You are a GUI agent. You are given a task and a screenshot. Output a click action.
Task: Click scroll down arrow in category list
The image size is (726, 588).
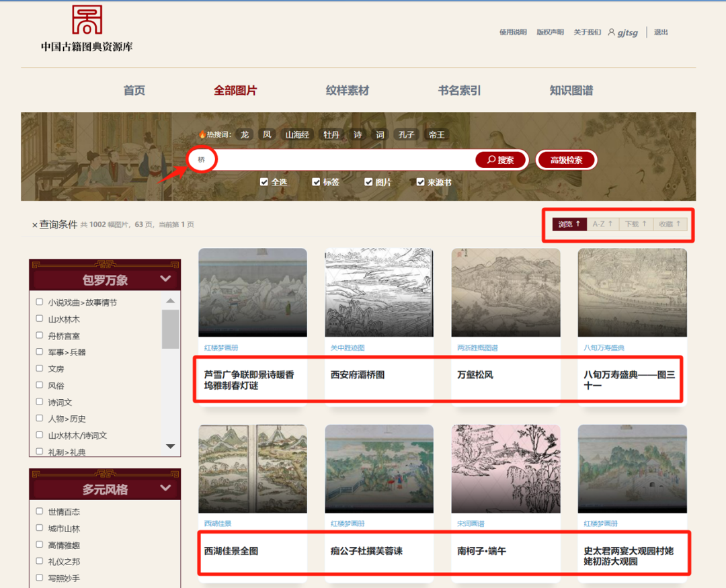click(170, 446)
